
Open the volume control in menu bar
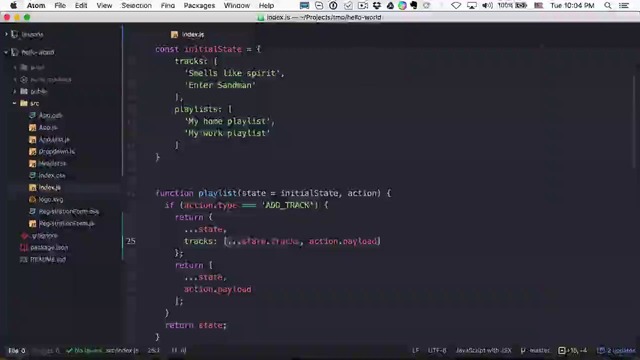[487, 5]
